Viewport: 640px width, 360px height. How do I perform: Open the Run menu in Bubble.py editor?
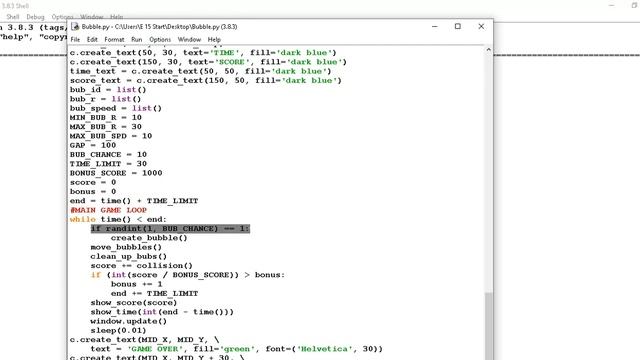(137, 40)
